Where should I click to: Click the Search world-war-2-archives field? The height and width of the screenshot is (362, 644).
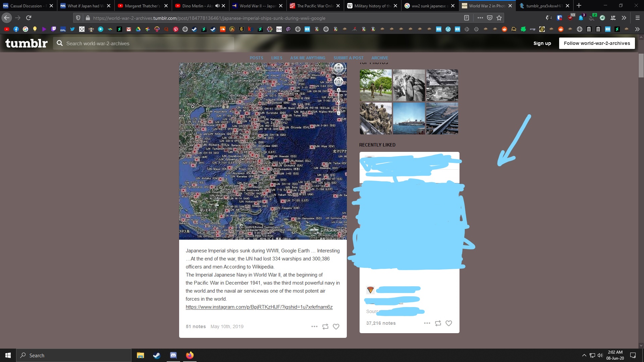tap(144, 44)
